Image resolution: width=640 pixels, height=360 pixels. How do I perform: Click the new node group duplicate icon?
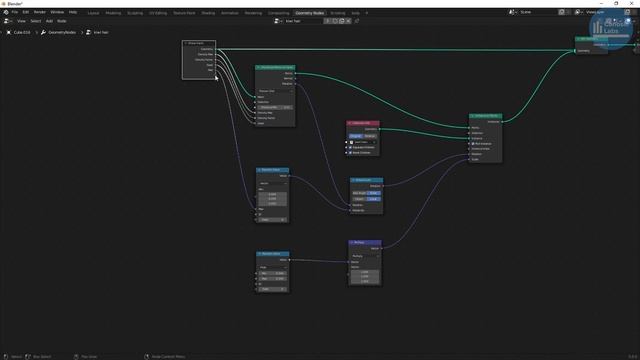click(x=341, y=21)
